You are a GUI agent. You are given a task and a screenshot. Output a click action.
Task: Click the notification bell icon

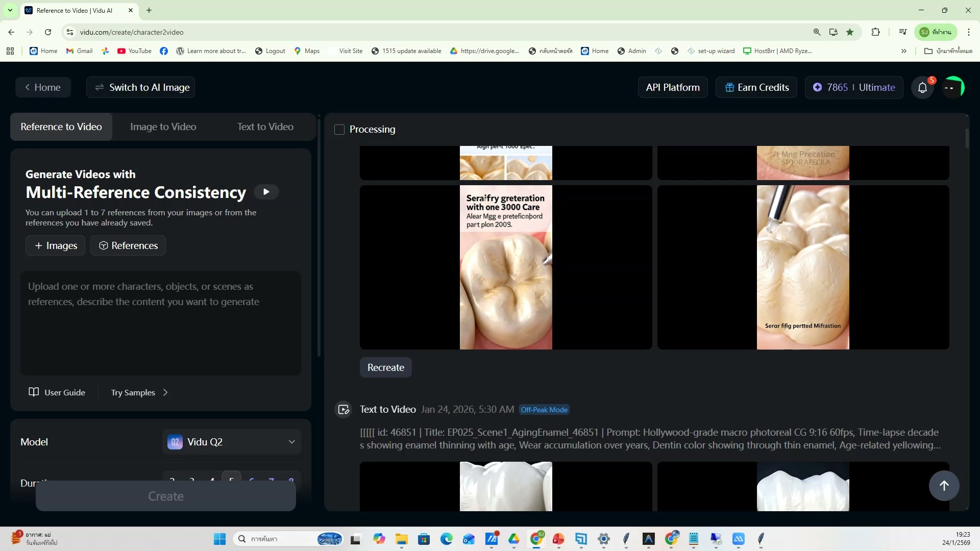(922, 88)
